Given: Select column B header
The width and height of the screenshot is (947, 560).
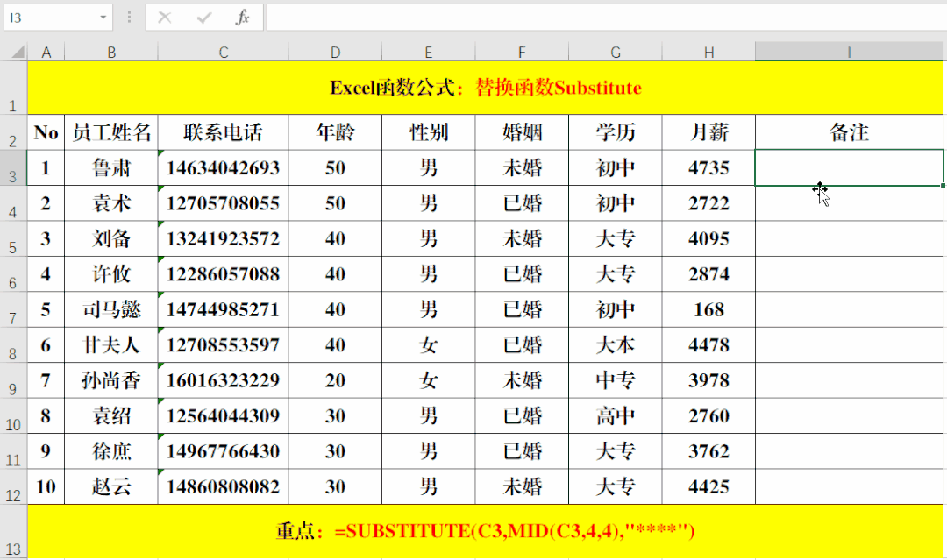Looking at the screenshot, I should 111,52.
